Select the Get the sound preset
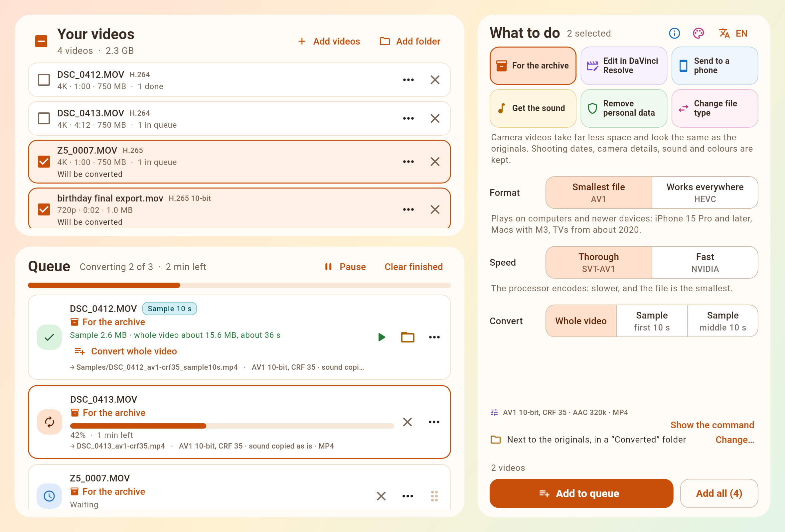The width and height of the screenshot is (785, 532). [533, 108]
